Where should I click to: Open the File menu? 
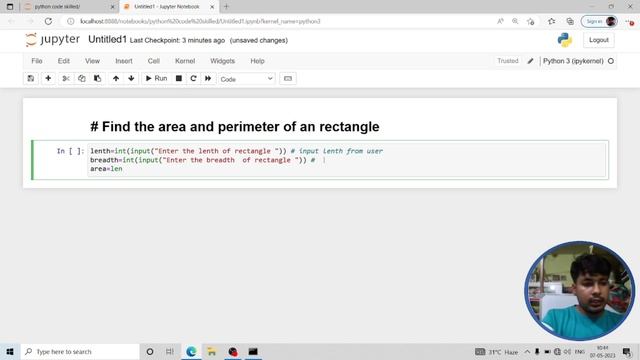pos(37,61)
